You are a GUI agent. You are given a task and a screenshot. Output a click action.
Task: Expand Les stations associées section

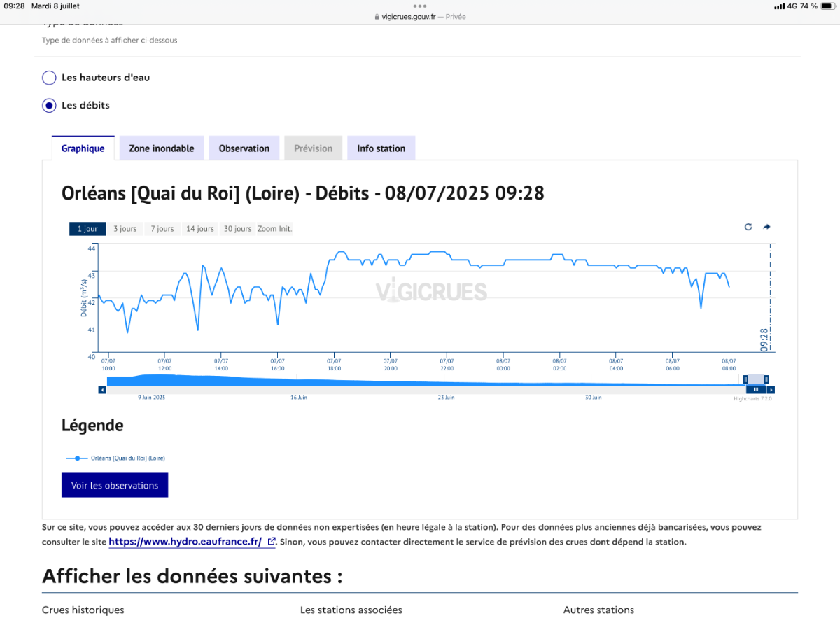pyautogui.click(x=351, y=610)
